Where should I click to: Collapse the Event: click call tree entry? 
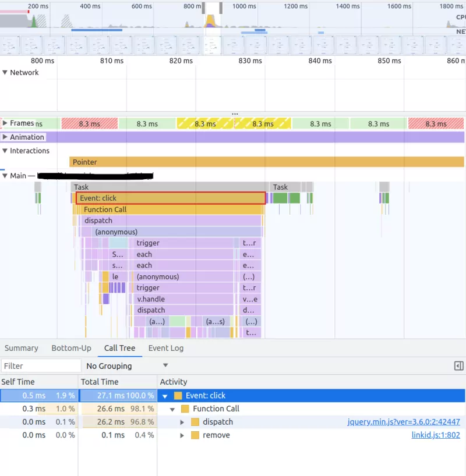(165, 395)
